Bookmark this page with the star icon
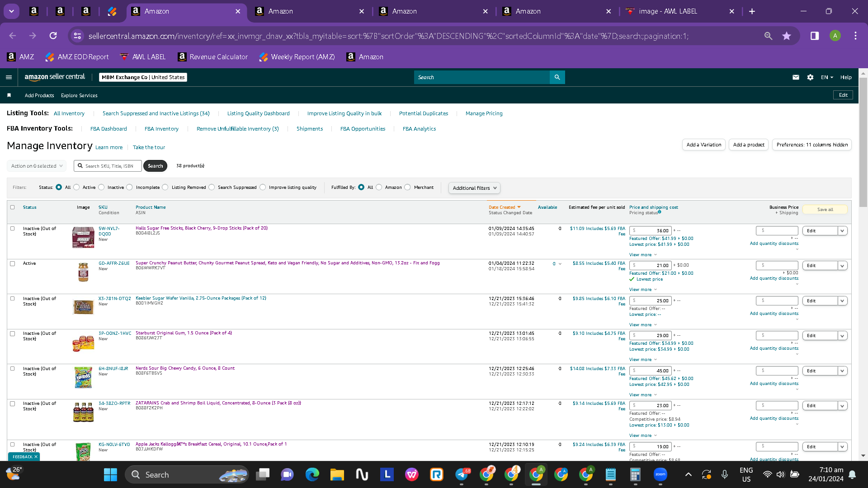This screenshot has width=868, height=488. [787, 36]
